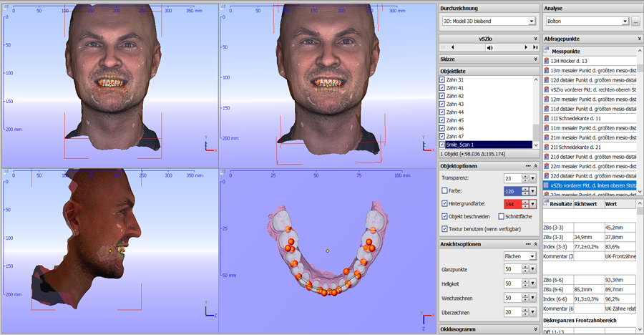Toggle Zahn 46 checkbox

442,128
